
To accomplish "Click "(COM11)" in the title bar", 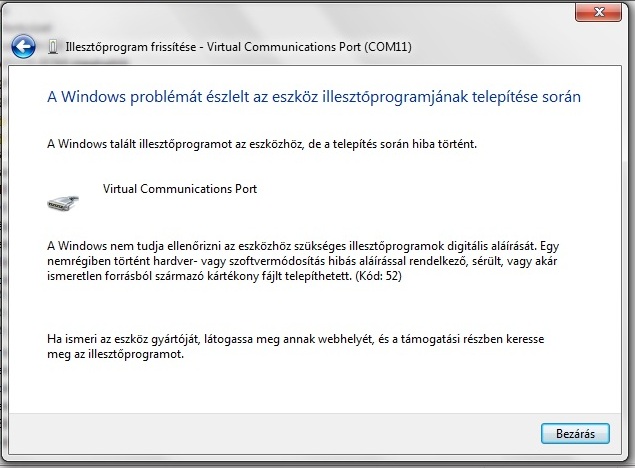I will click(x=384, y=47).
